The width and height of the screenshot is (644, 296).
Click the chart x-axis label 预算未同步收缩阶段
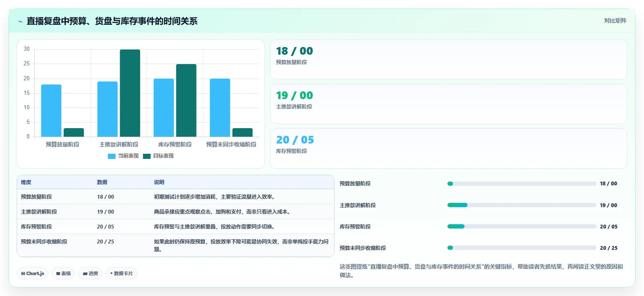231,144
